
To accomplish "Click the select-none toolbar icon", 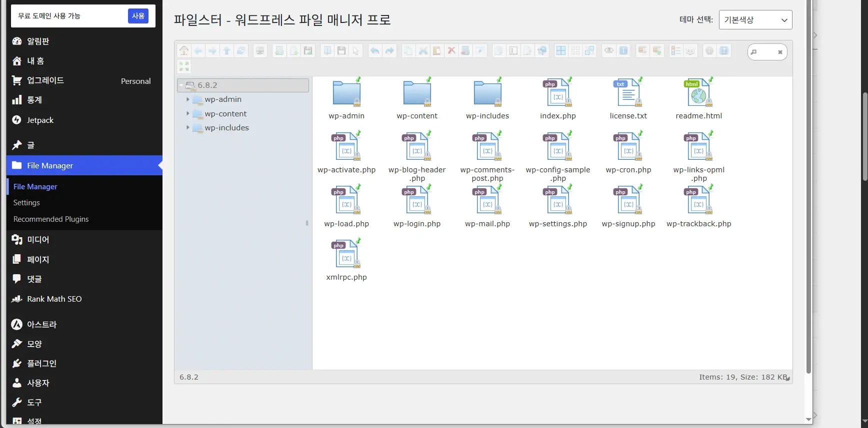I will coord(575,50).
